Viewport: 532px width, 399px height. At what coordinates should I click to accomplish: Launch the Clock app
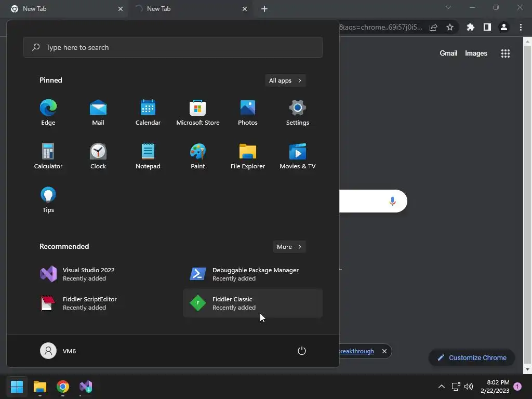(x=98, y=156)
